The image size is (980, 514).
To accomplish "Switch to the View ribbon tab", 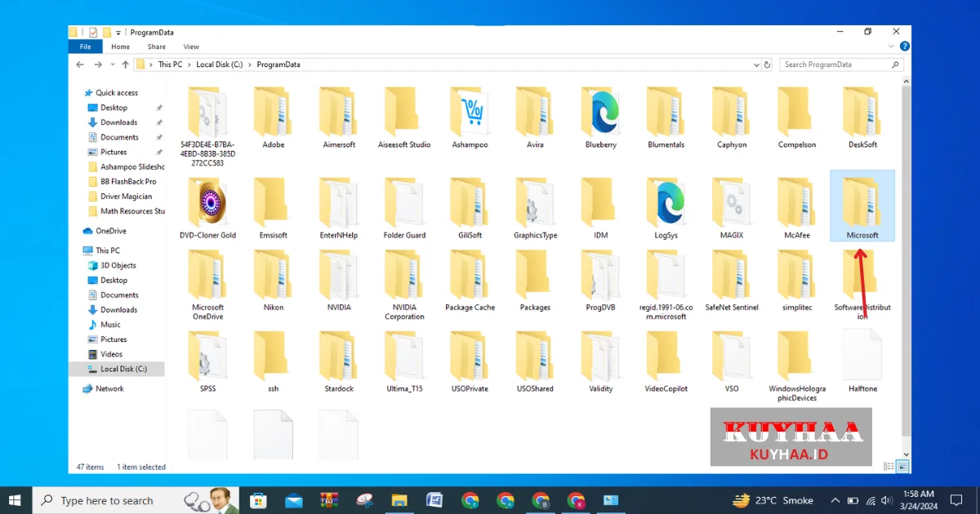I will [191, 47].
